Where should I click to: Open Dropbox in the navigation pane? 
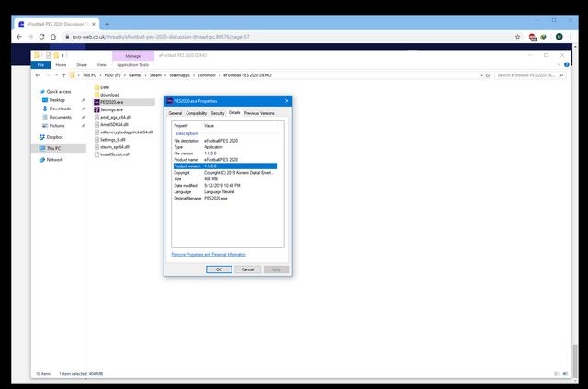click(54, 136)
